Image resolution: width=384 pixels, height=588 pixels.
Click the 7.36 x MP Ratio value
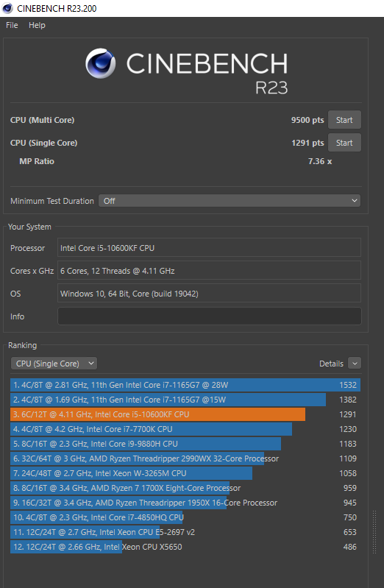click(320, 161)
